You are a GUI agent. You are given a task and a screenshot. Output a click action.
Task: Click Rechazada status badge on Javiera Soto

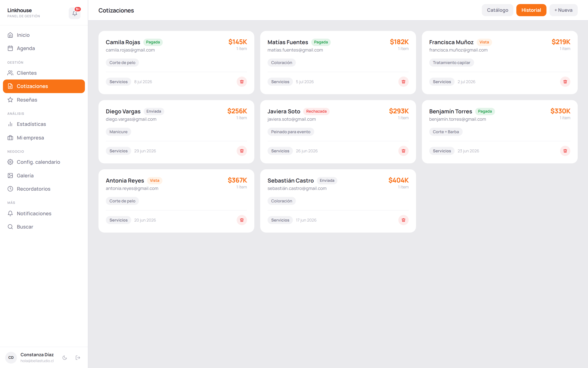pyautogui.click(x=316, y=111)
